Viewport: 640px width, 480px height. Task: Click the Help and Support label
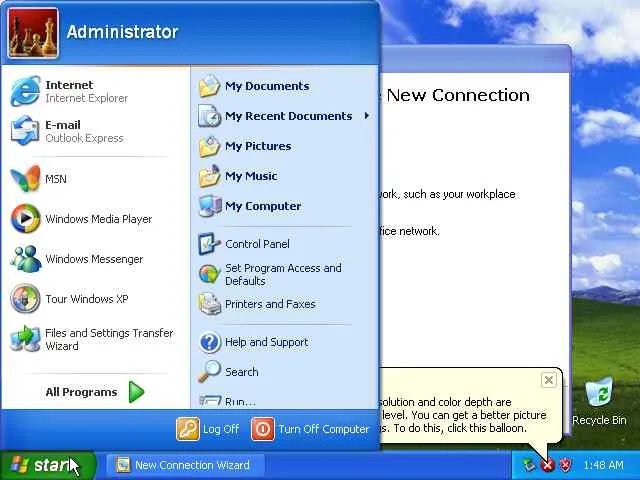[x=267, y=342]
